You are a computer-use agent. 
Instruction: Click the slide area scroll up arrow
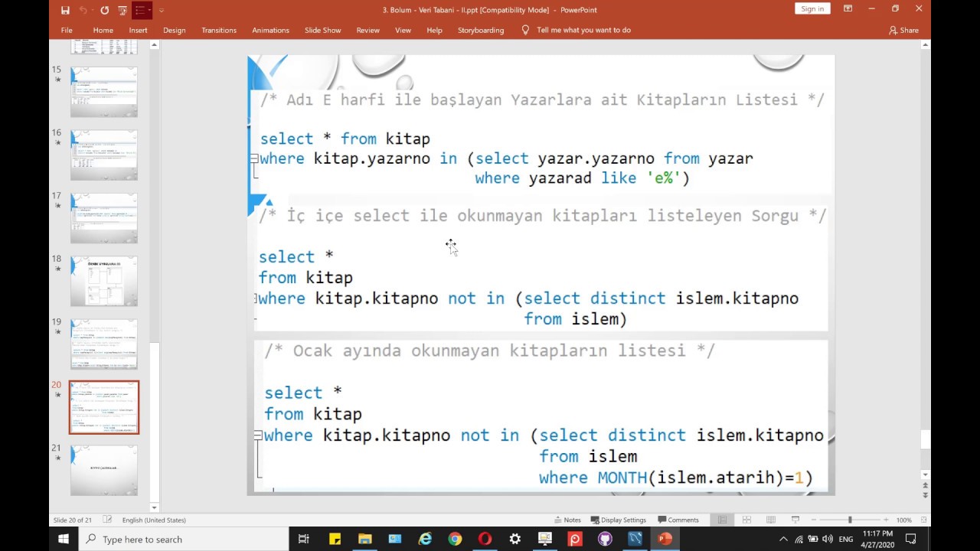[x=925, y=45]
